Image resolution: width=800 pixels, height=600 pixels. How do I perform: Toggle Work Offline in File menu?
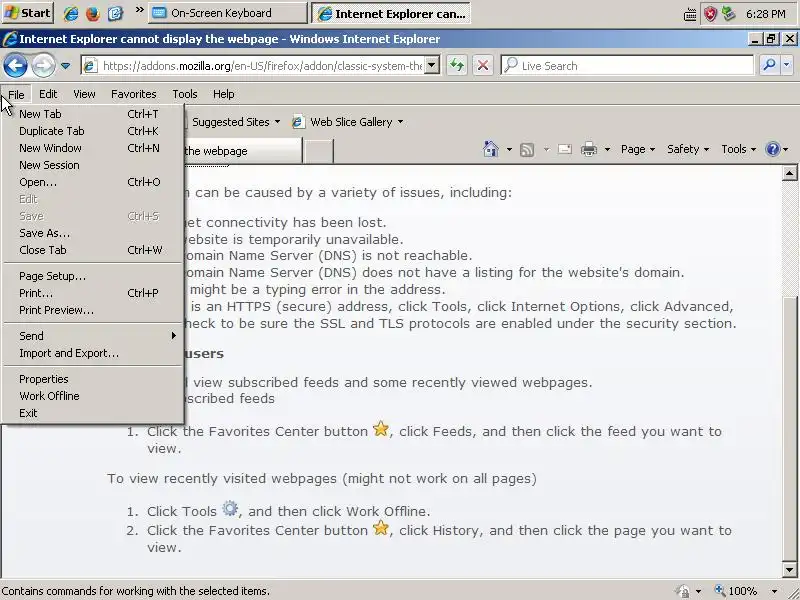coord(92,396)
